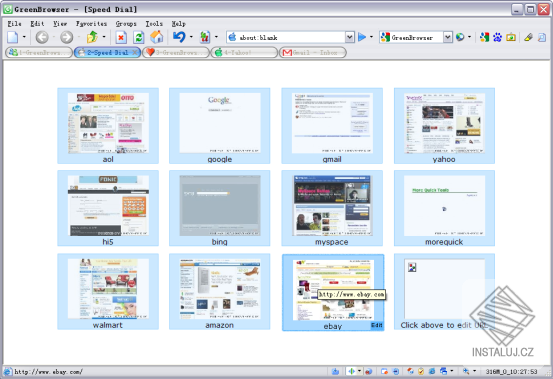The width and height of the screenshot is (553, 379).
Task: Close the Speed Dial tab with its X
Action: click(135, 53)
